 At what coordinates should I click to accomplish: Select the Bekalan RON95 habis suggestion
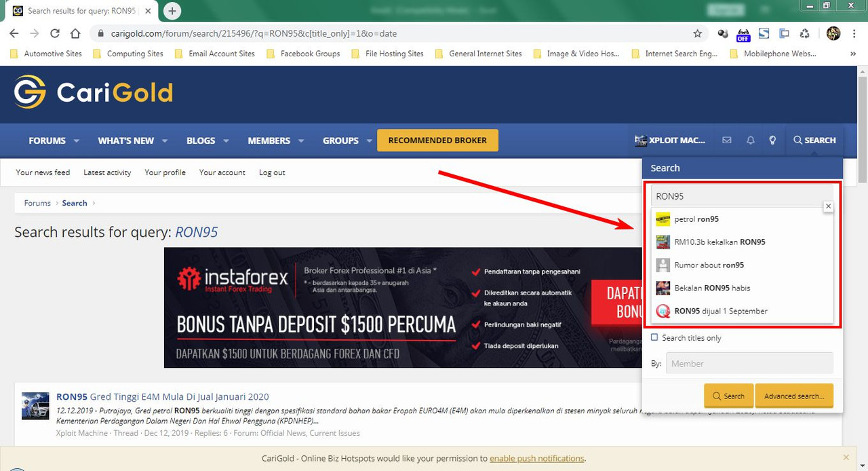coord(742,288)
